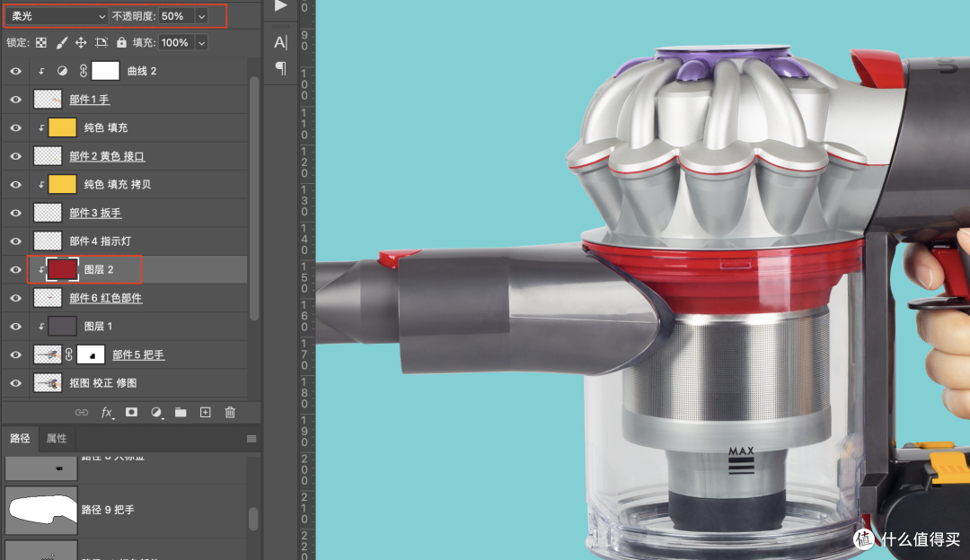
Task: Click mask link chain on 曲线 2 layer
Action: tap(84, 71)
